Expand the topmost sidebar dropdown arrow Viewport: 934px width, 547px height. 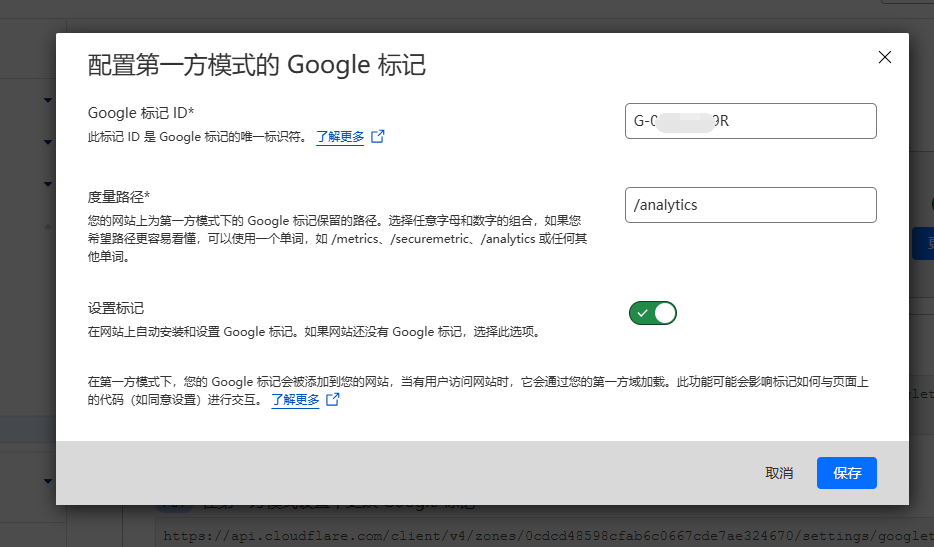pos(48,100)
